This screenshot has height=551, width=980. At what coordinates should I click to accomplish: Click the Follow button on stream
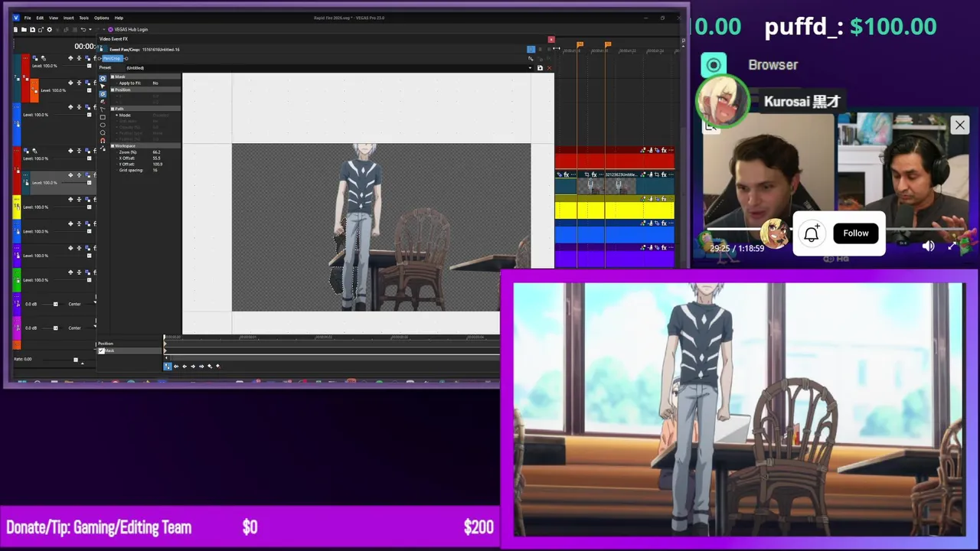click(x=856, y=233)
